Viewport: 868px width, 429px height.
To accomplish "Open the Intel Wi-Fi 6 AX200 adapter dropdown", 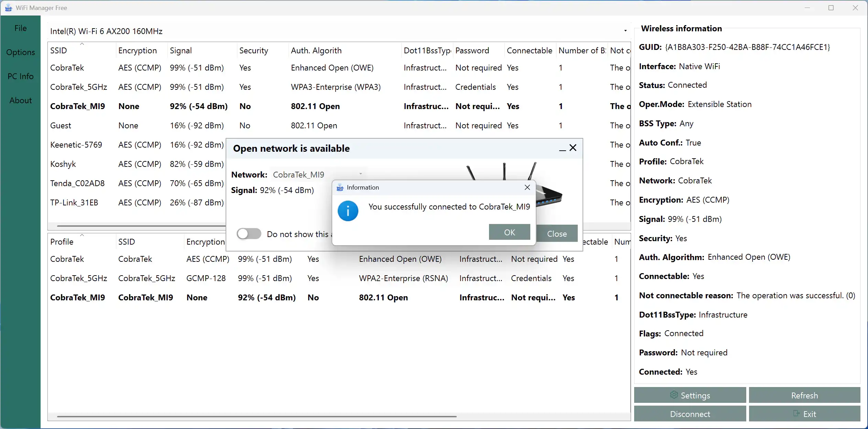I will click(x=625, y=31).
